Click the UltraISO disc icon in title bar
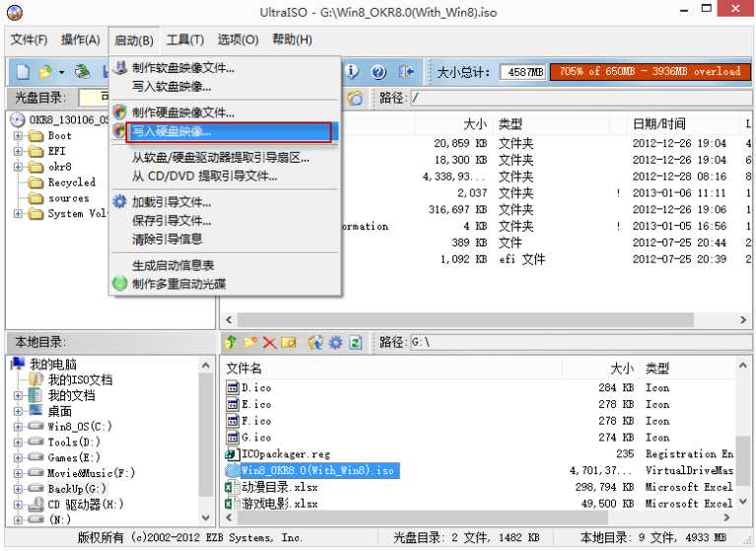Screen dimensions: 756x551 pos(16,12)
